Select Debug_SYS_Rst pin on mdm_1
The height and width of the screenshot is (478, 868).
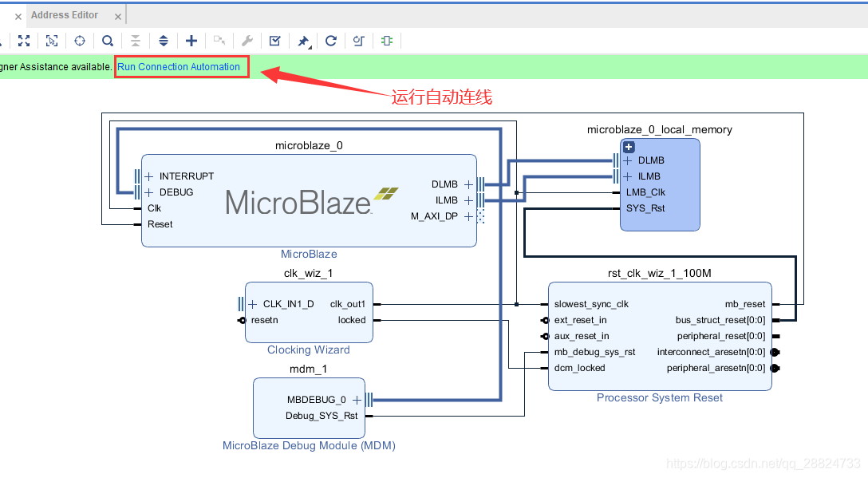click(322, 416)
